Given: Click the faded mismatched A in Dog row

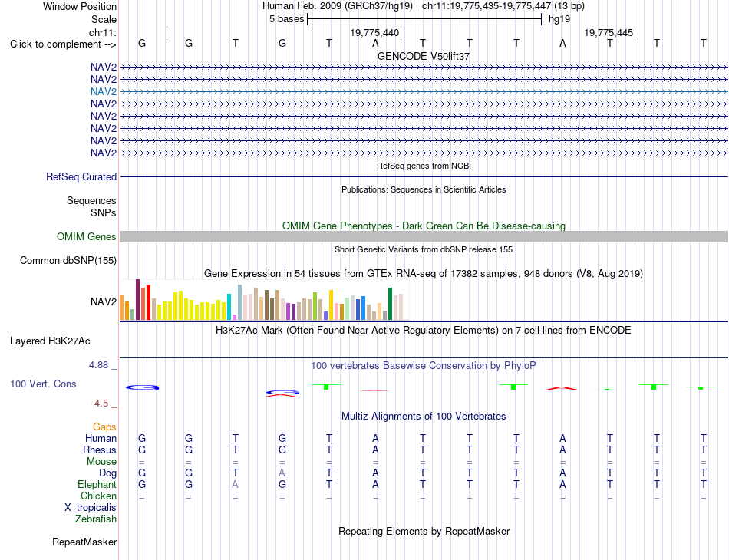Looking at the screenshot, I should pyautogui.click(x=282, y=473).
